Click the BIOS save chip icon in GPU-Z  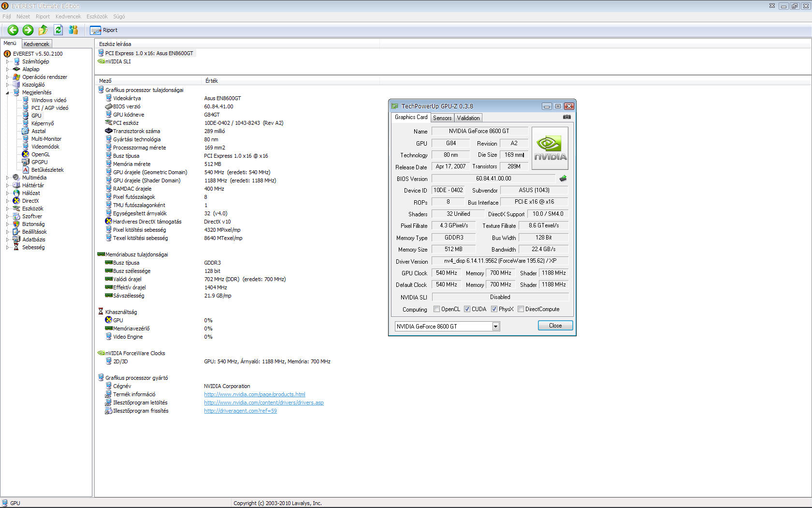[563, 179]
